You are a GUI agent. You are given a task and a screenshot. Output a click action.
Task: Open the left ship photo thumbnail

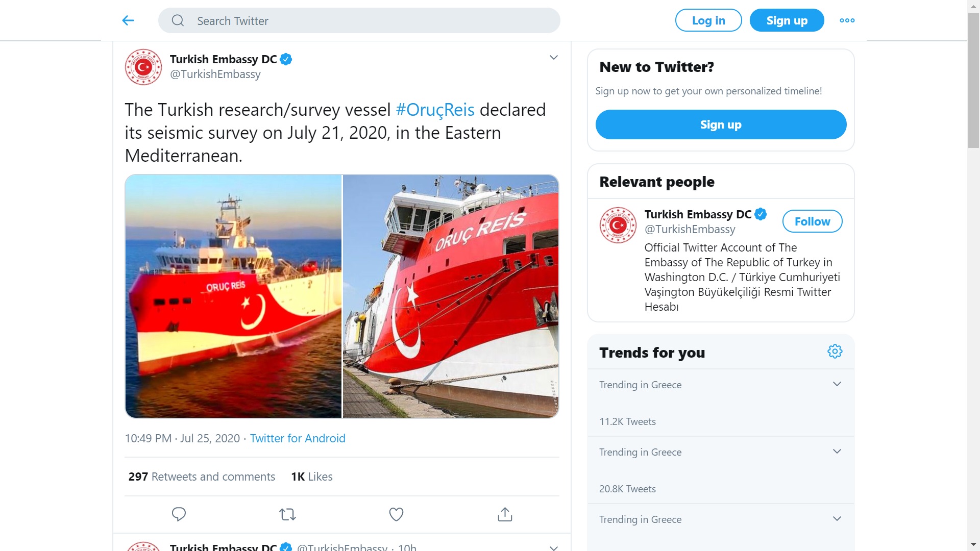pos(233,296)
